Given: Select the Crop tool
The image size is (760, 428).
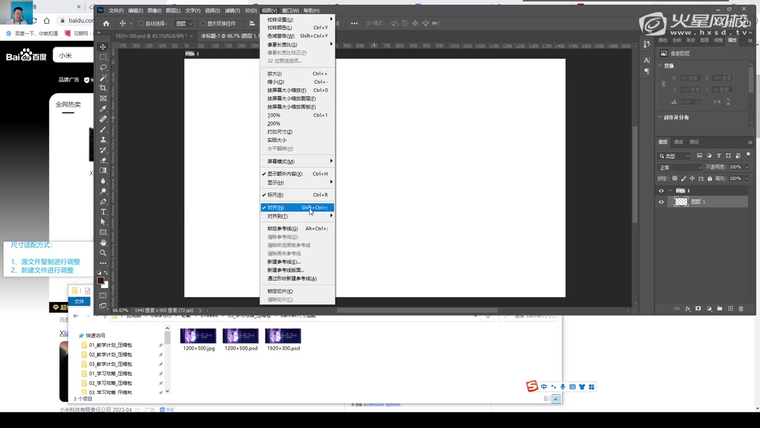Looking at the screenshot, I should (103, 88).
